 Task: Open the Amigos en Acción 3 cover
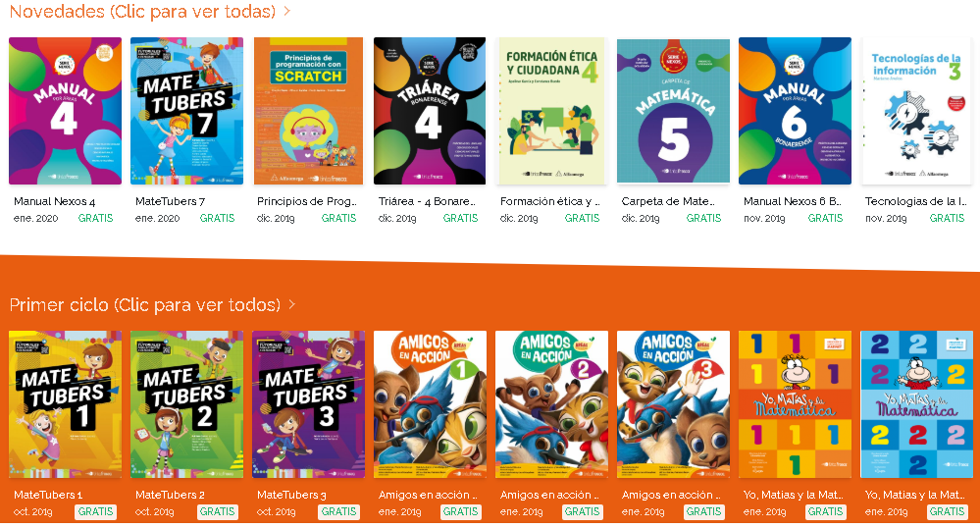pos(673,404)
